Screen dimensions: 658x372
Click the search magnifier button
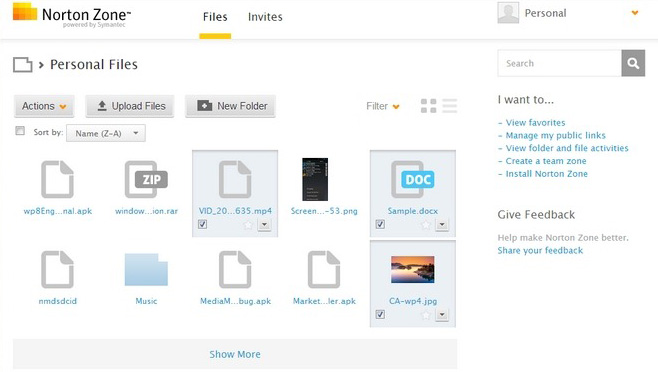click(x=633, y=63)
